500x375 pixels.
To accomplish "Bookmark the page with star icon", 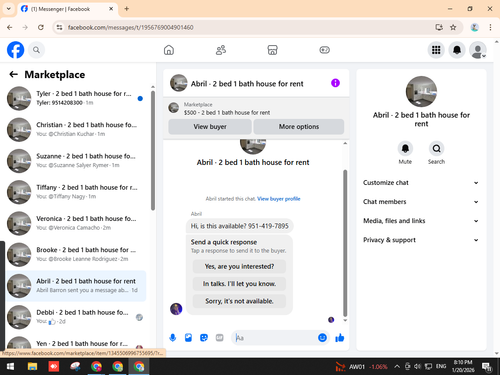I will tap(453, 27).
